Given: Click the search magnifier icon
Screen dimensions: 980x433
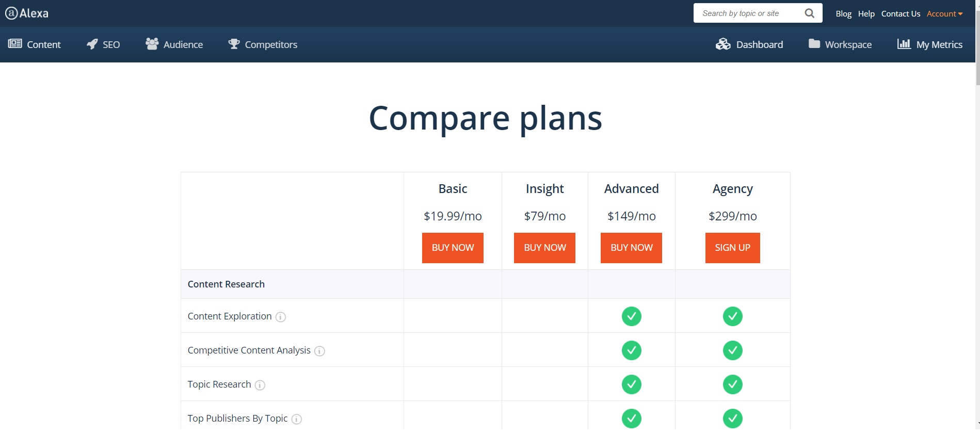Looking at the screenshot, I should 809,13.
